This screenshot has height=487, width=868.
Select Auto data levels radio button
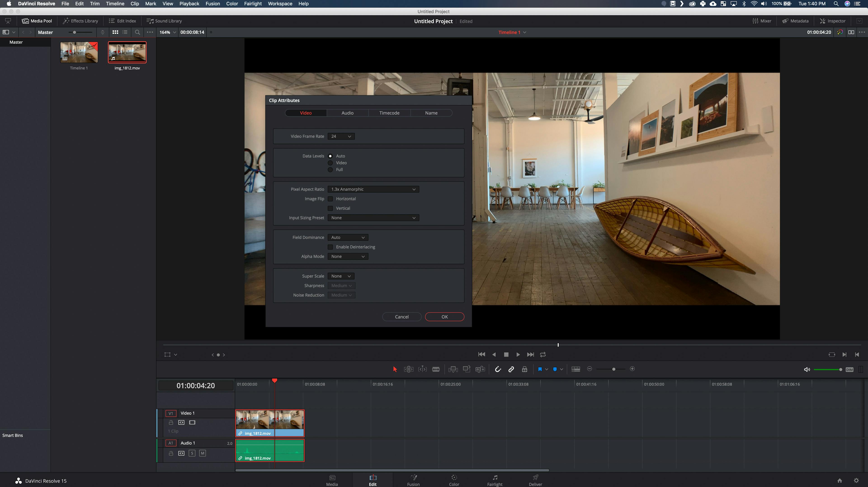click(330, 156)
